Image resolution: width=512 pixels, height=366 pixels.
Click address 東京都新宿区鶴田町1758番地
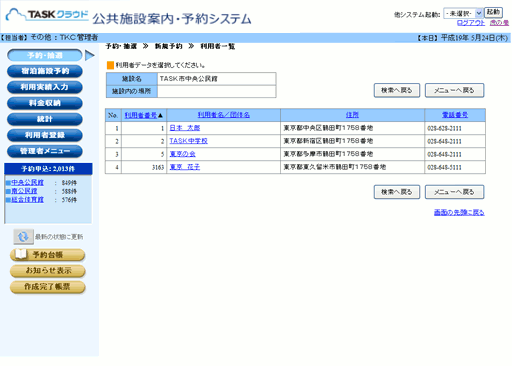(x=328, y=141)
